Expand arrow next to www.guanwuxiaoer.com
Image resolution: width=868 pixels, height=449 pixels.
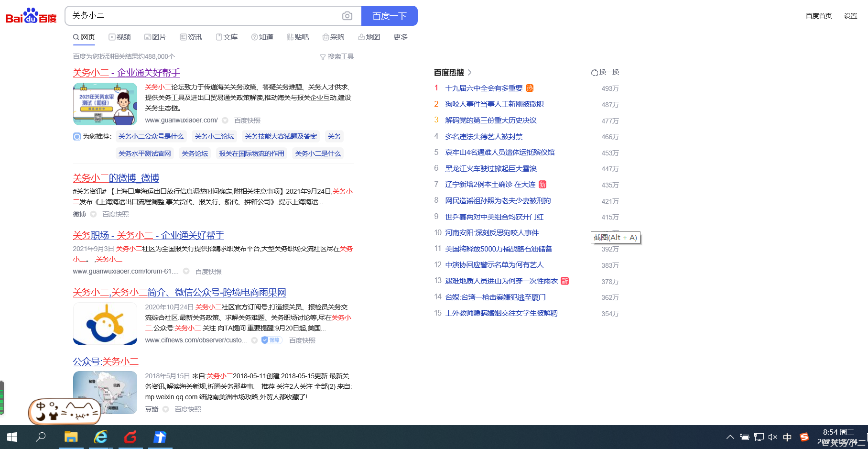coord(225,120)
